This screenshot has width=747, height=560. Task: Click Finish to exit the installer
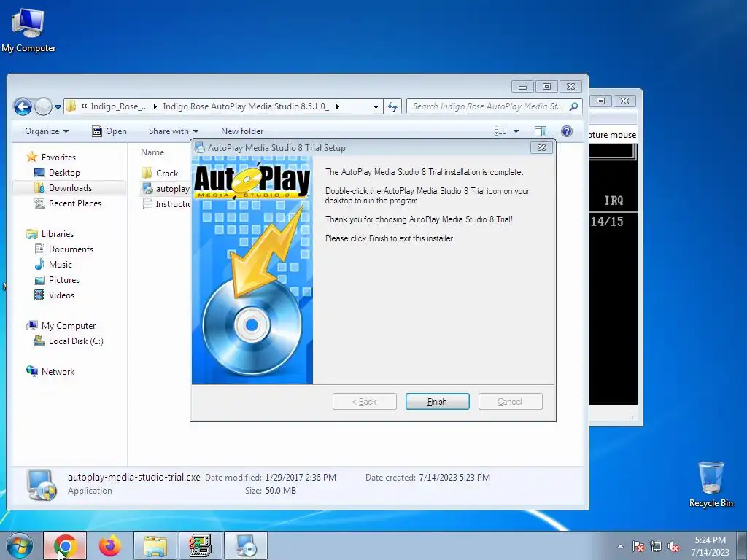click(438, 402)
